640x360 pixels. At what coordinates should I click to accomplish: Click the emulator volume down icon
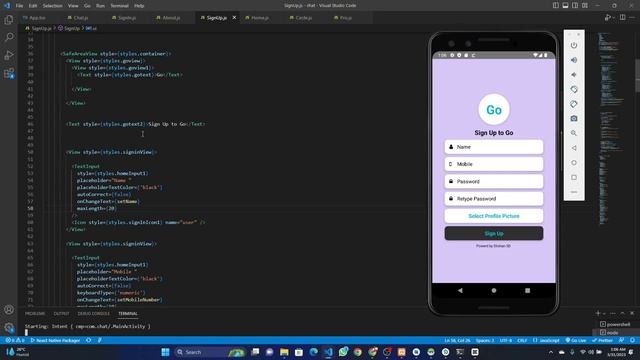(x=574, y=75)
